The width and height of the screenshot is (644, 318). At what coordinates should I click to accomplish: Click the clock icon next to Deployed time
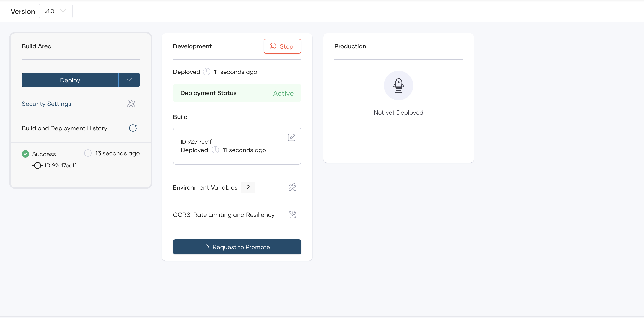[x=207, y=72]
